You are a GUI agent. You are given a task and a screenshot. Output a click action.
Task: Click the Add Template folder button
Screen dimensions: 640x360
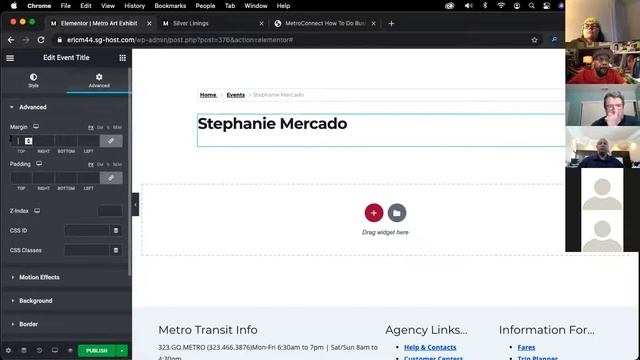pos(397,213)
